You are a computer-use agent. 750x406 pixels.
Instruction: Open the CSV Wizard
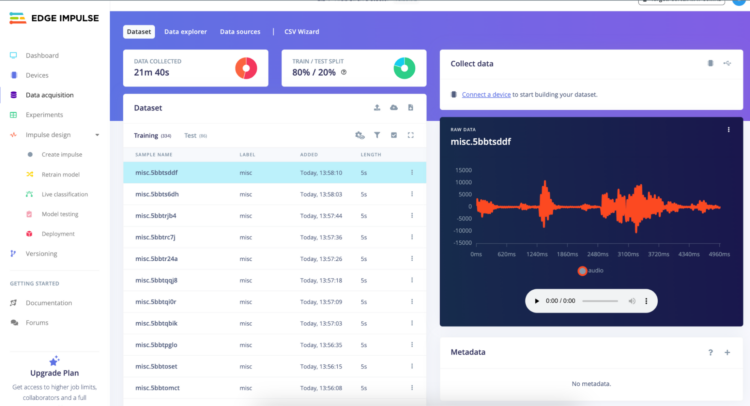[311, 32]
